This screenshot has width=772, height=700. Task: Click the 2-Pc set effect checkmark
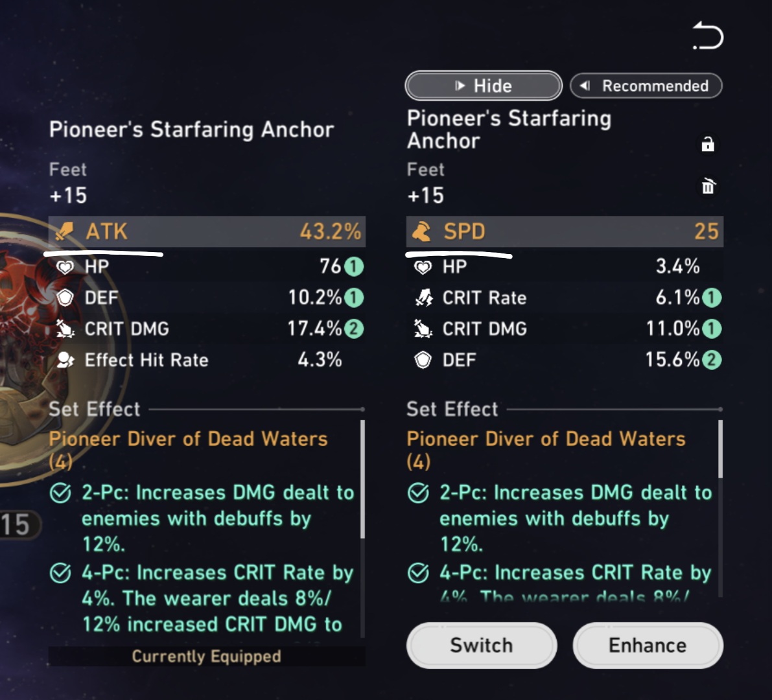(x=60, y=493)
